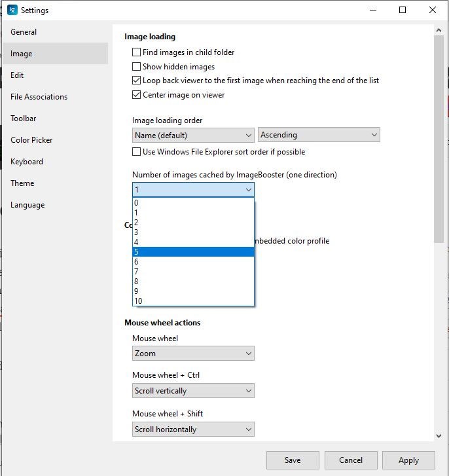Click the vertical scrollbar down arrow

[x=439, y=435]
